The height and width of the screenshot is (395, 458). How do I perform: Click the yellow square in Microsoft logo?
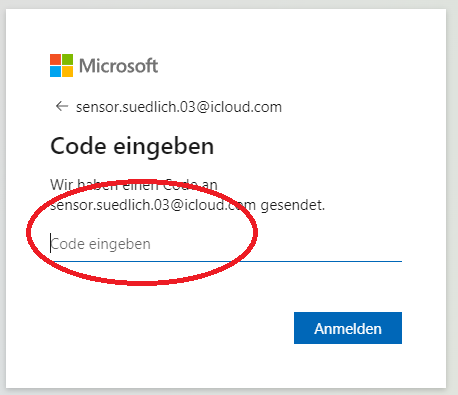click(x=67, y=71)
